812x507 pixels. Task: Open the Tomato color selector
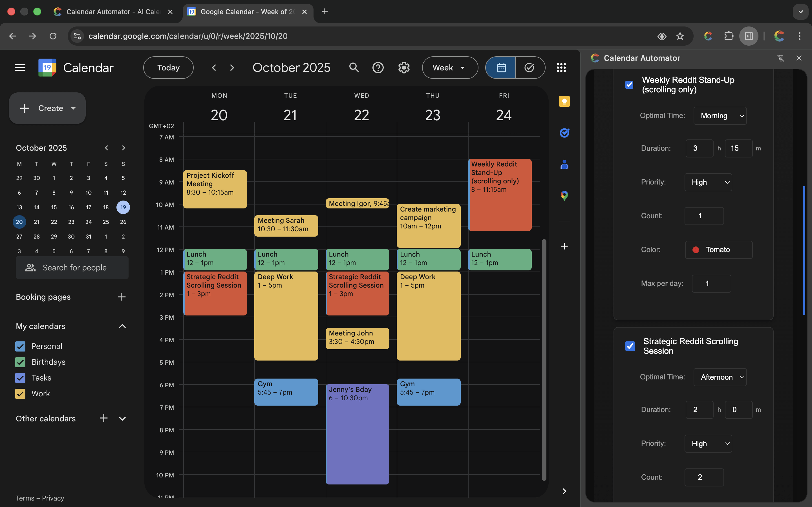[718, 250]
